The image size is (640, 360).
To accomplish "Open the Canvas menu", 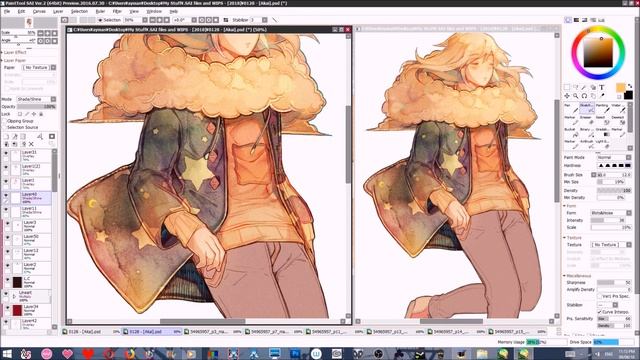I will 39,11.
